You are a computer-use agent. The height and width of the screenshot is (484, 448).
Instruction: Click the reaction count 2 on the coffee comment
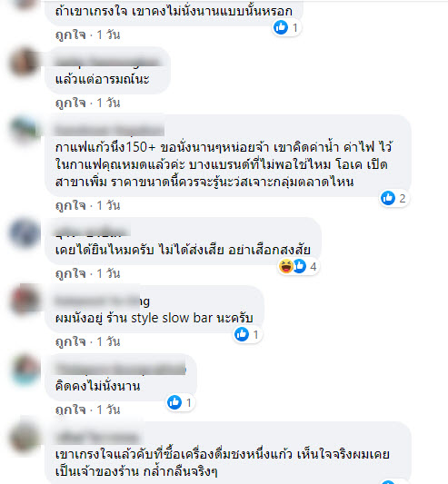pyautogui.click(x=402, y=199)
